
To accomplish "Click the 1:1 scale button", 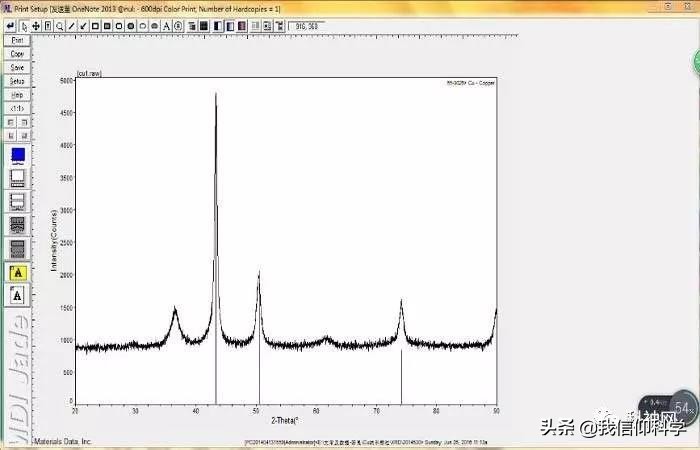I will click(x=17, y=108).
